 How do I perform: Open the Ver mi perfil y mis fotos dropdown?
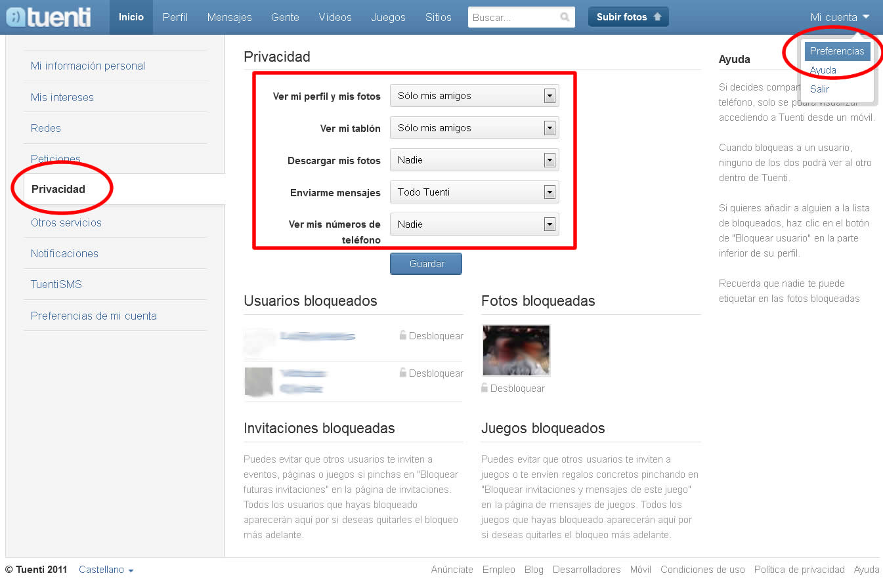click(474, 96)
